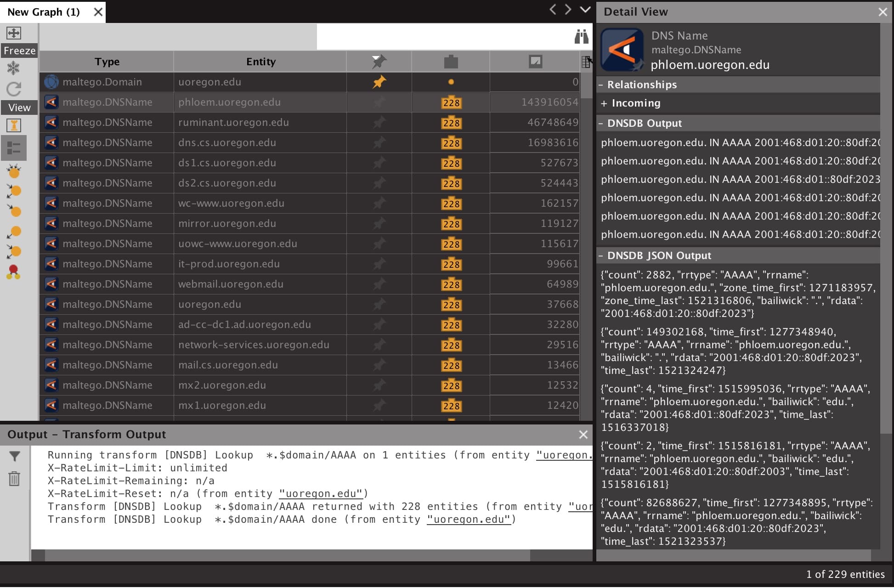Select the maltego.Domain type cell
The height and width of the screenshot is (588, 894).
tap(107, 82)
